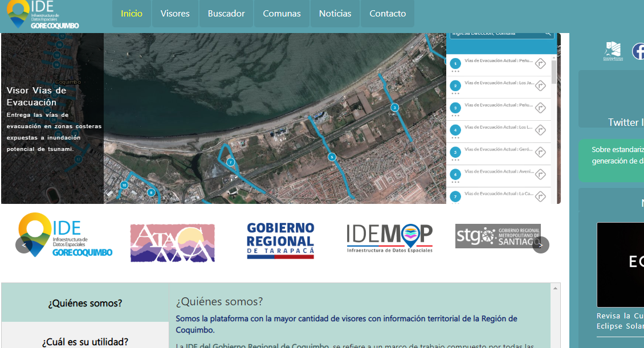This screenshot has width=644, height=348.
Task: Click three-dots under route number 4
Action: [455, 138]
